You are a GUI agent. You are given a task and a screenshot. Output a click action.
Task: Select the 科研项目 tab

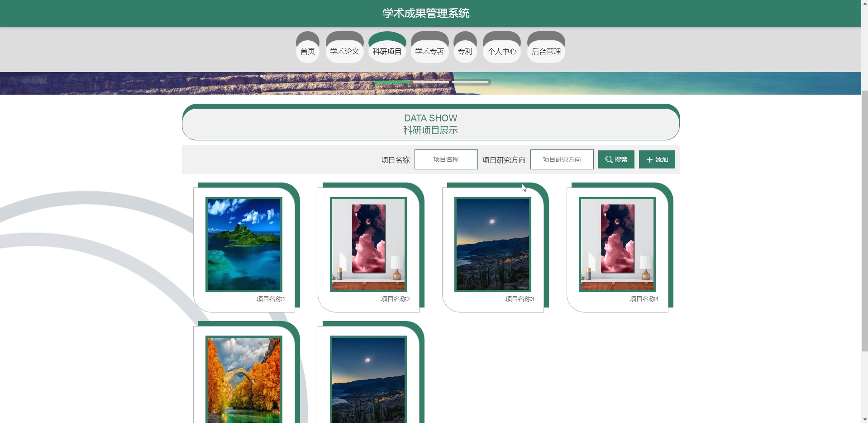(387, 48)
